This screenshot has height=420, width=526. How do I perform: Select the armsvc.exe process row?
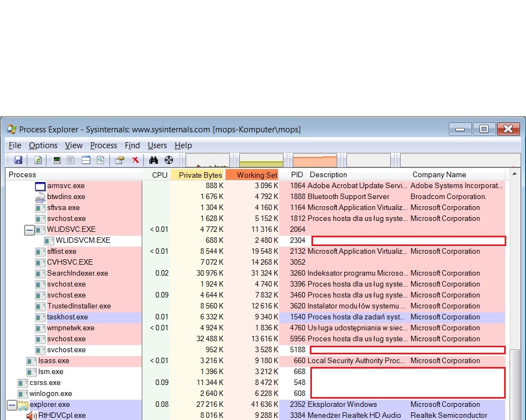pos(256,186)
